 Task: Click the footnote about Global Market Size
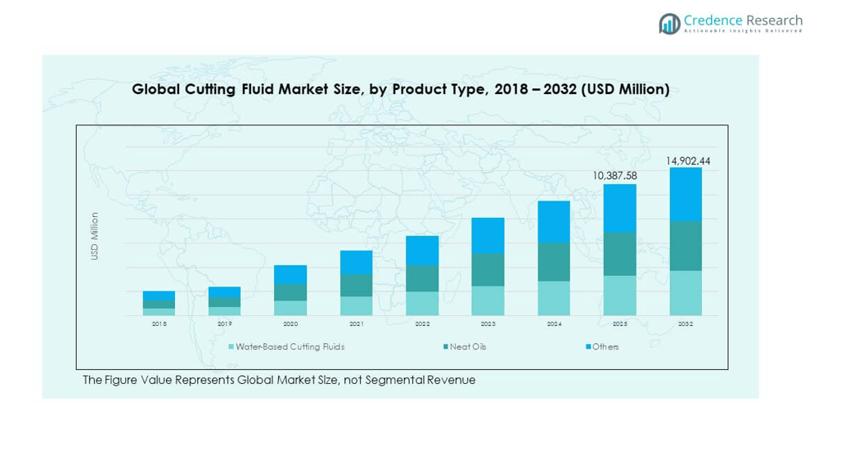pyautogui.click(x=279, y=381)
